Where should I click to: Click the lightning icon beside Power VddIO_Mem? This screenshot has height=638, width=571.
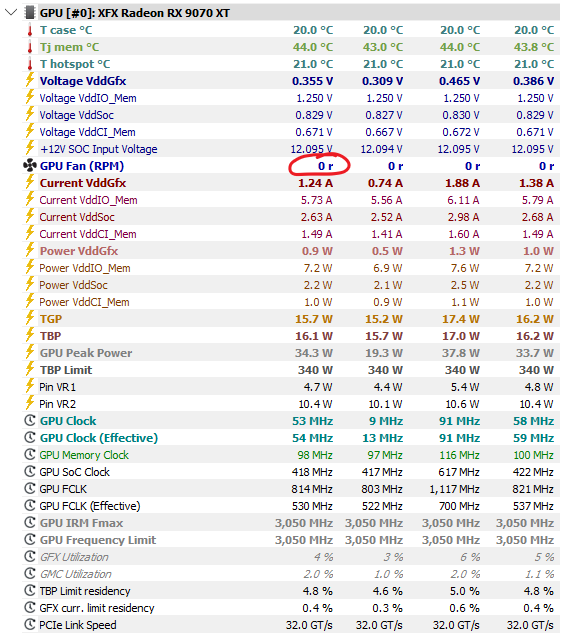point(30,267)
